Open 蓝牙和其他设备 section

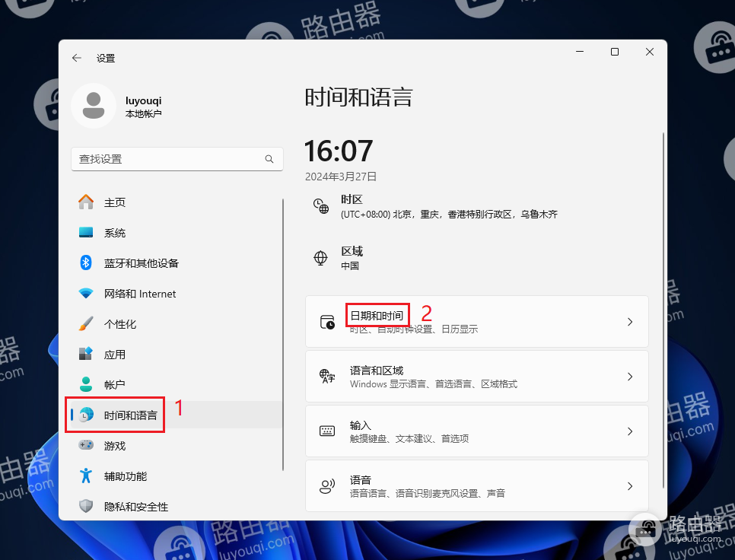(176, 263)
